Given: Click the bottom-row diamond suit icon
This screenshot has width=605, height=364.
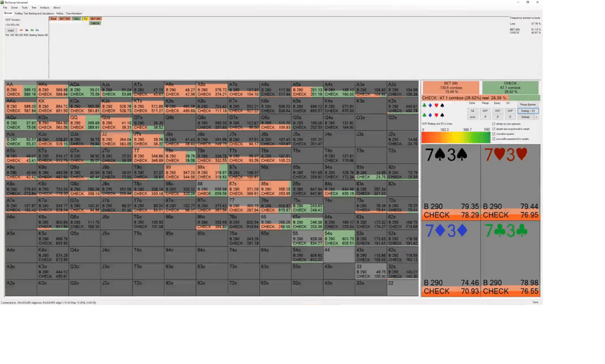Looking at the screenshot, I should pos(430,115).
